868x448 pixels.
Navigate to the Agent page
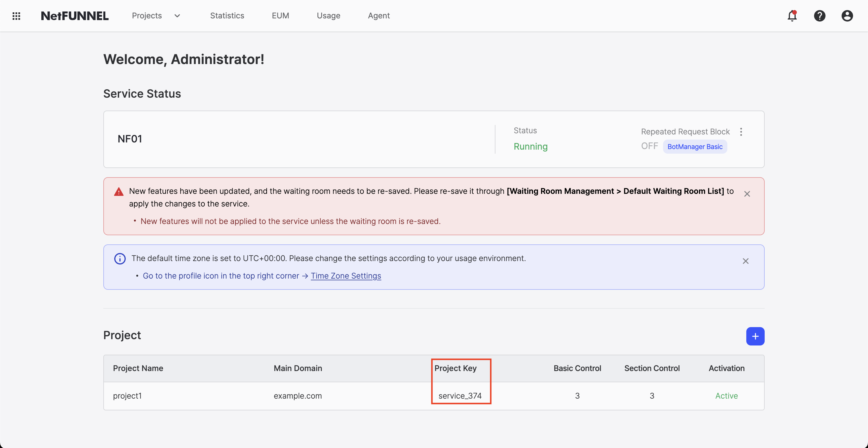(379, 16)
